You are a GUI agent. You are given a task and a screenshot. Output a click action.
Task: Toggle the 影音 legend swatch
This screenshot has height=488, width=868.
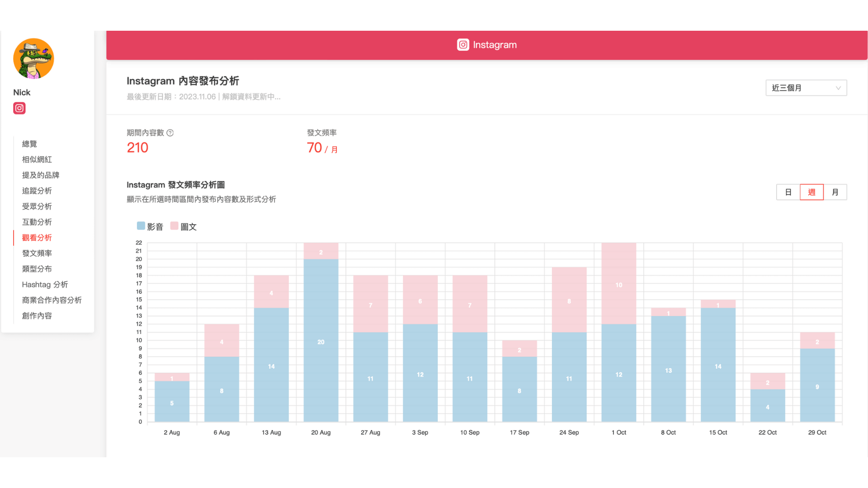click(x=141, y=226)
